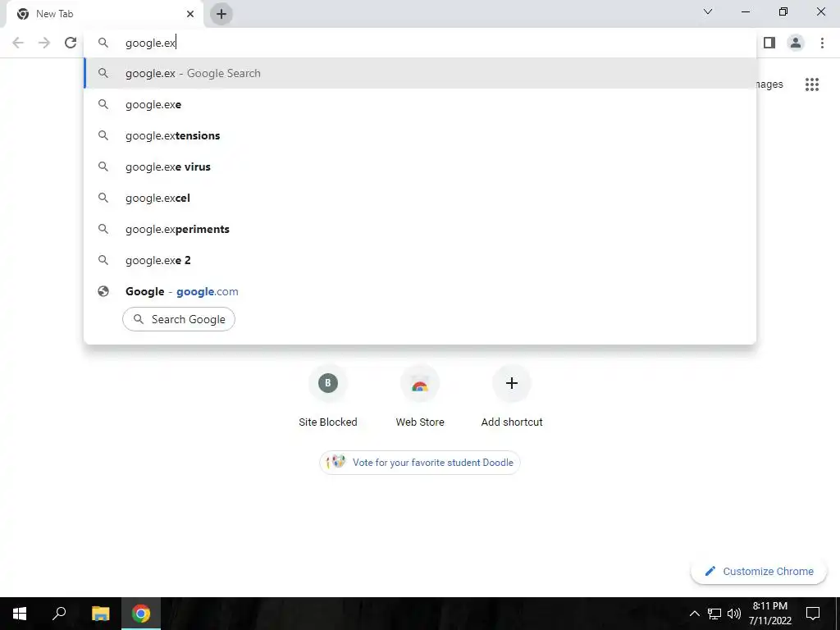The height and width of the screenshot is (630, 840).
Task: Open the tab search chevron
Action: coord(708,11)
